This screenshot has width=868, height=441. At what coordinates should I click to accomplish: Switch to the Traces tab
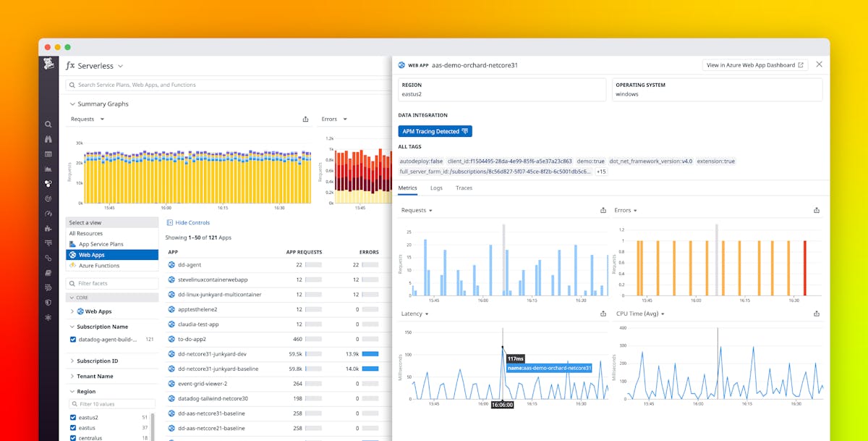click(464, 188)
